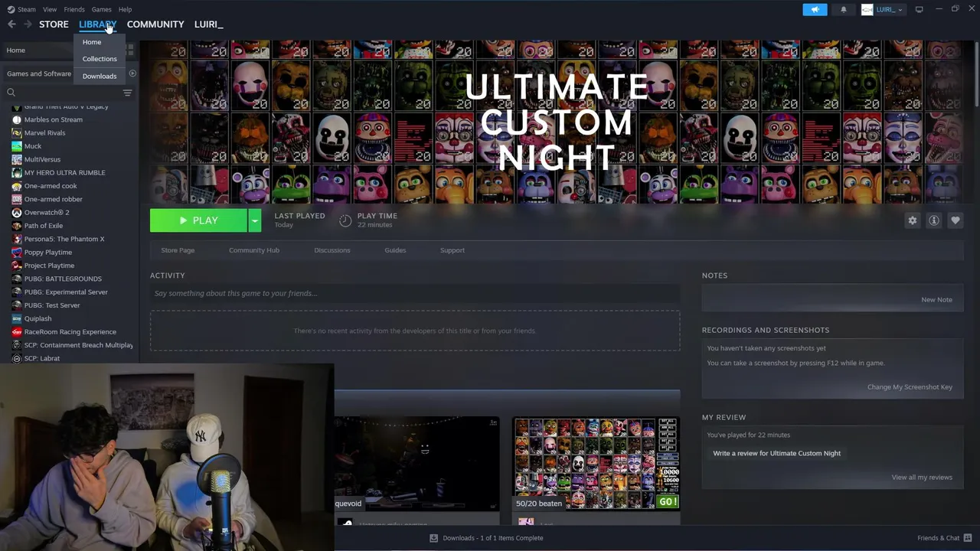The image size is (980, 551).
Task: Select Downloads in Library dropdown
Action: click(x=100, y=77)
